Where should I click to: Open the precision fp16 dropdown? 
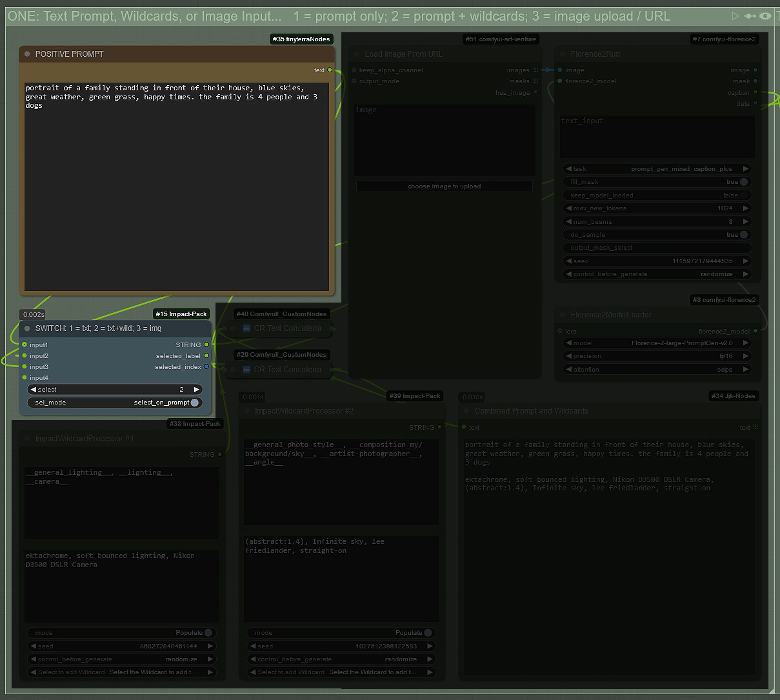pyautogui.click(x=657, y=356)
